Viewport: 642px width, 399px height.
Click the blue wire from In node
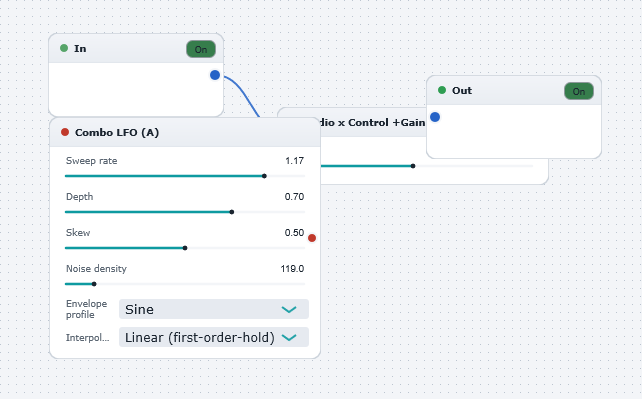[x=245, y=93]
